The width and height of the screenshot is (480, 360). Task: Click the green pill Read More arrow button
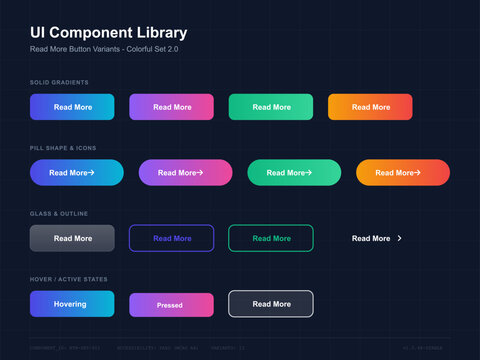(294, 173)
